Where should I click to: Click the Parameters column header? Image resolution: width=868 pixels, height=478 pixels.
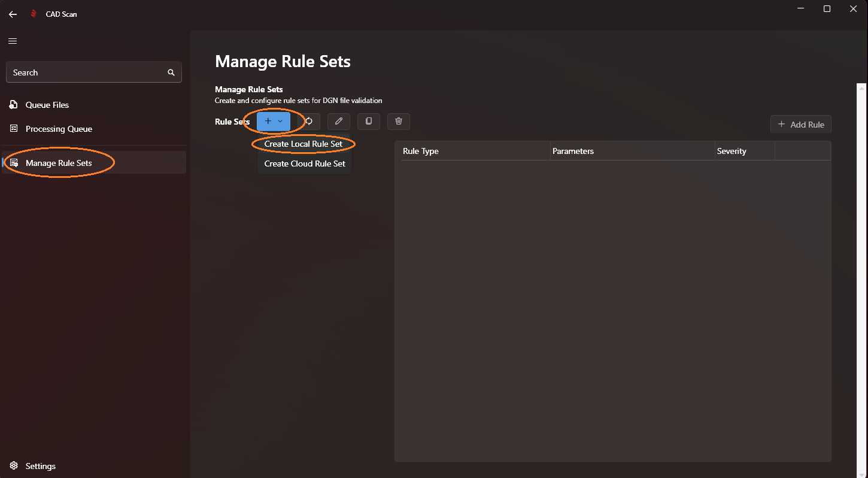click(x=573, y=151)
